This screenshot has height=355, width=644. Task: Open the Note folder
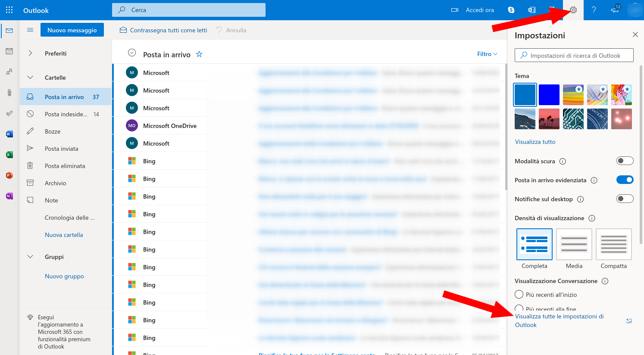(66, 200)
